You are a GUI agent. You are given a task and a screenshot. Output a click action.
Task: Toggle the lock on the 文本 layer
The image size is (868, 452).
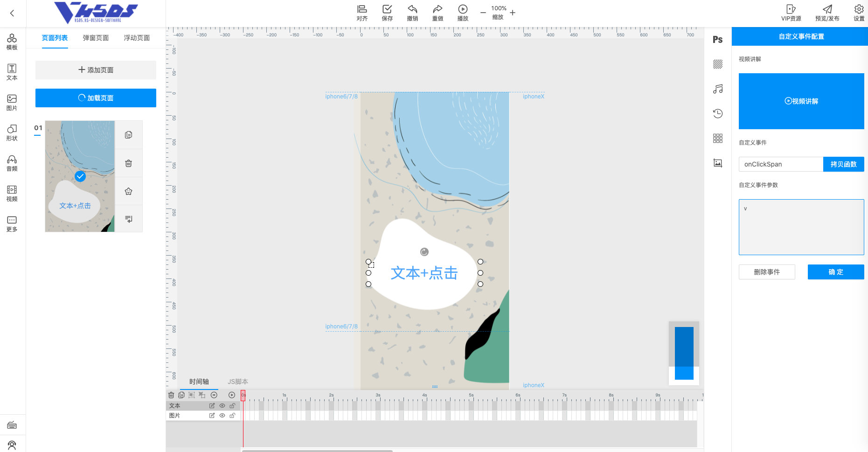tap(232, 406)
